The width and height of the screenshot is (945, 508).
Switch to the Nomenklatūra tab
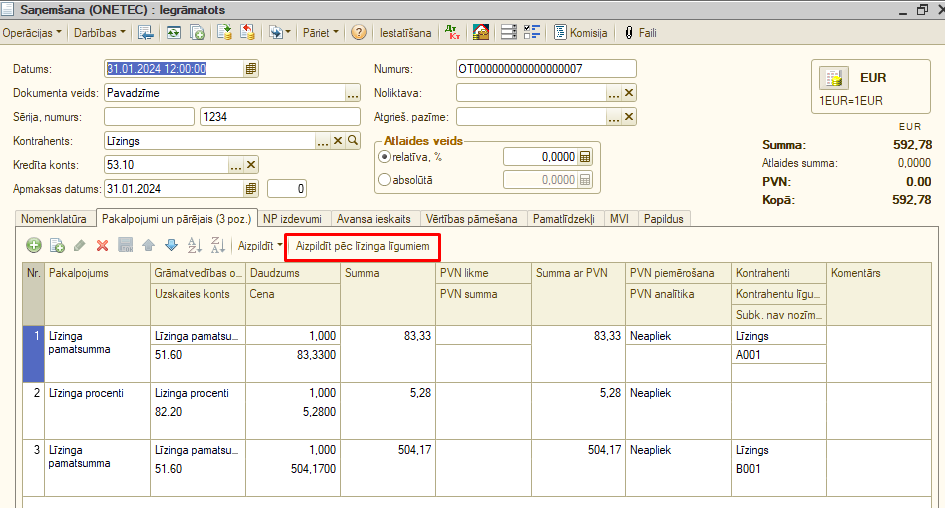(55, 218)
